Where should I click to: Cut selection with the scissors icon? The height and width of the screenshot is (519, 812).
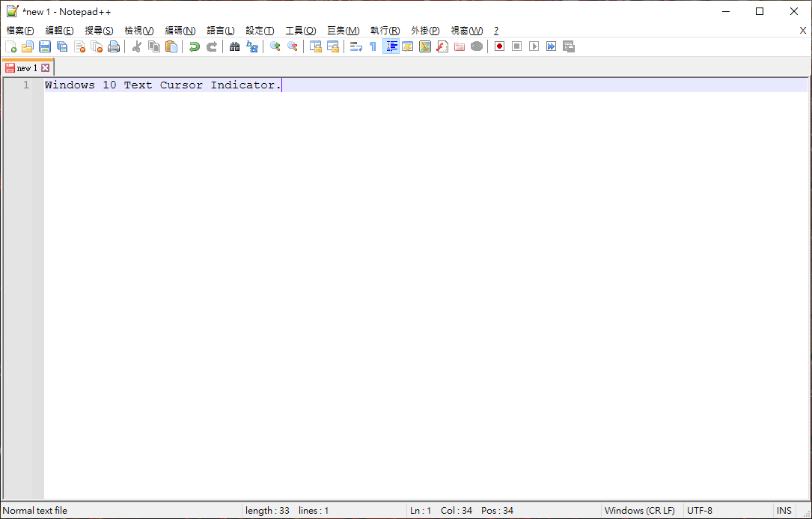click(x=137, y=46)
